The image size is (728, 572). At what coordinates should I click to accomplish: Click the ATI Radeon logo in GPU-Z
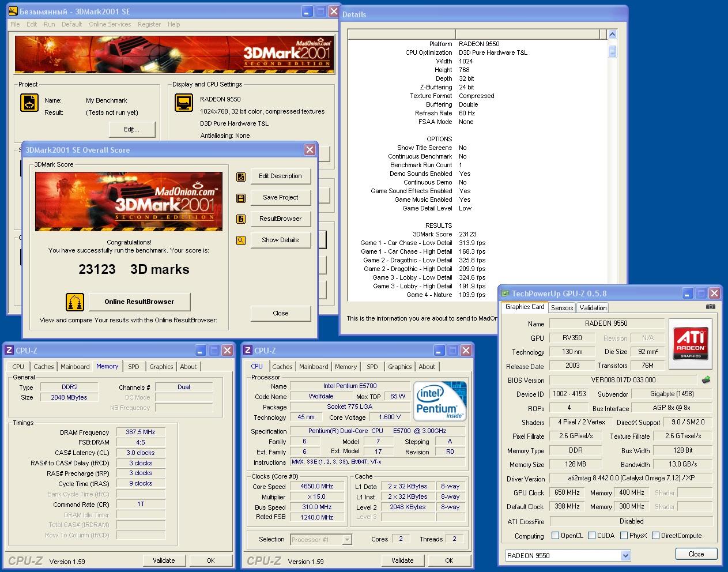pyautogui.click(x=691, y=344)
